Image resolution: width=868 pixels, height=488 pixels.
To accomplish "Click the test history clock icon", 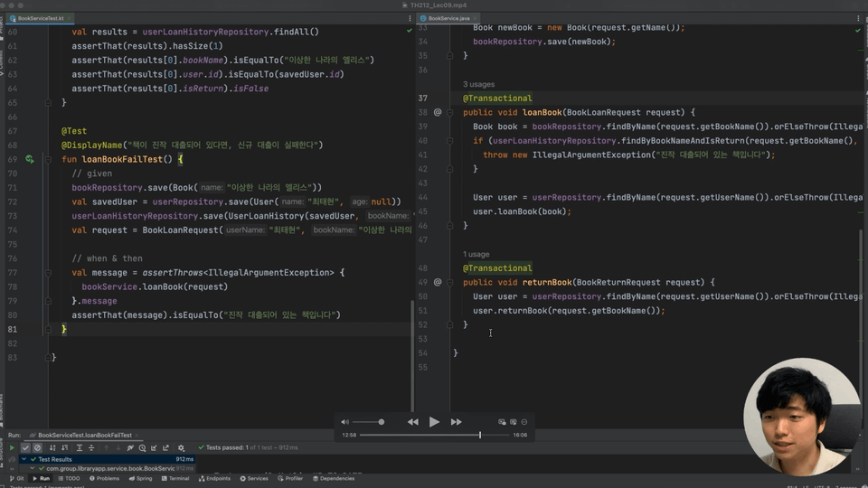I will pyautogui.click(x=142, y=447).
